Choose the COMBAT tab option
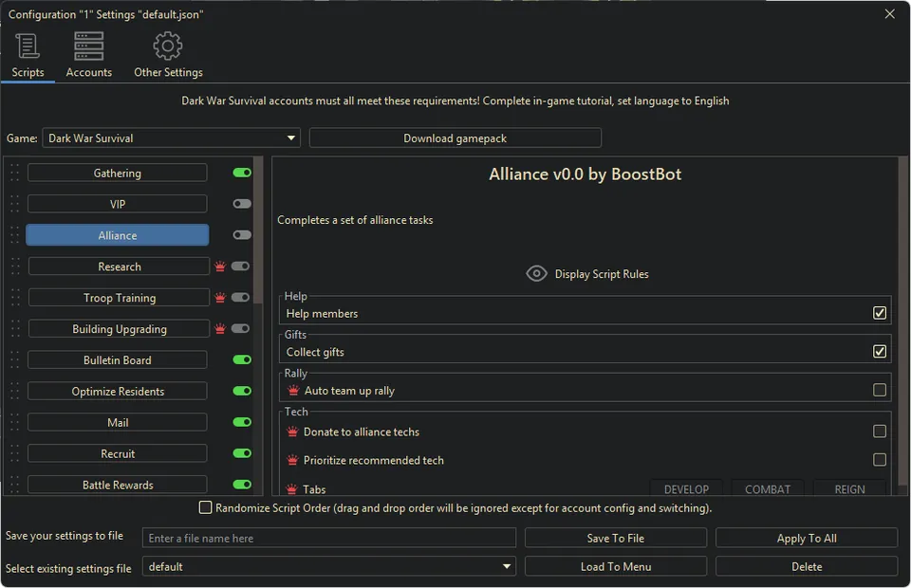 pos(768,488)
